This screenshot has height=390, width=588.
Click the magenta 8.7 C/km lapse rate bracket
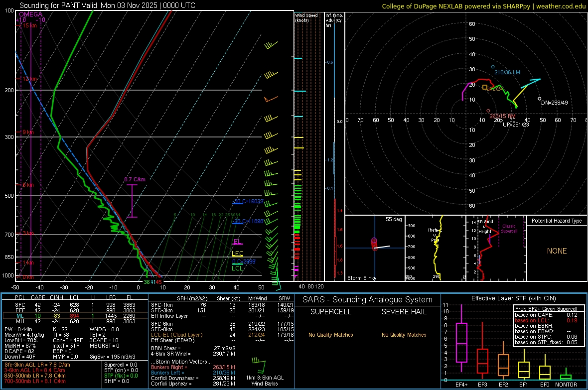(132, 201)
